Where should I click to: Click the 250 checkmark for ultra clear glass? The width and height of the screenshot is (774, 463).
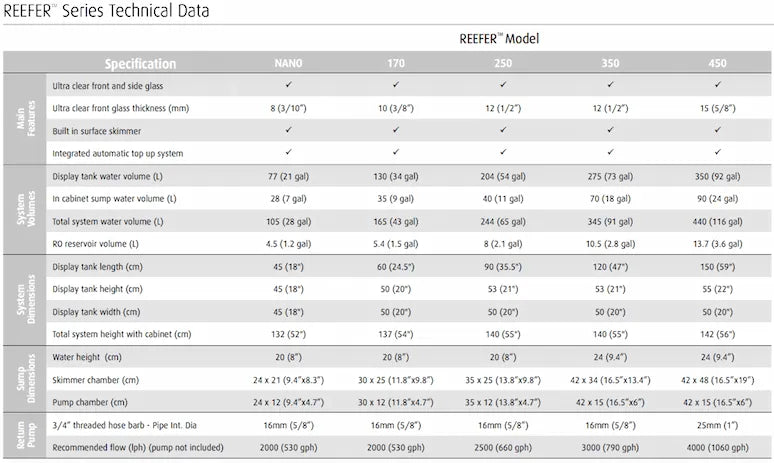click(x=503, y=86)
